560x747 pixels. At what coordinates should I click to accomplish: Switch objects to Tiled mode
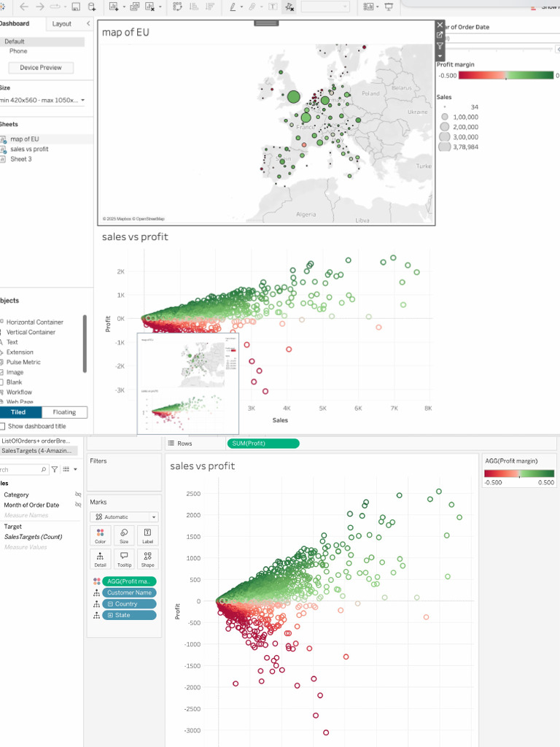[18, 412]
